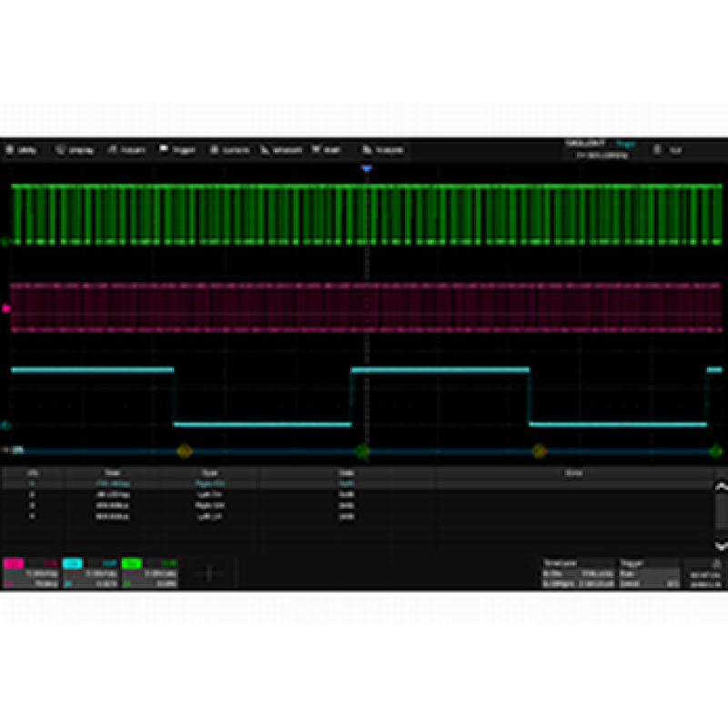Open the Display menu
Image resolution: width=728 pixels, height=728 pixels.
76,150
